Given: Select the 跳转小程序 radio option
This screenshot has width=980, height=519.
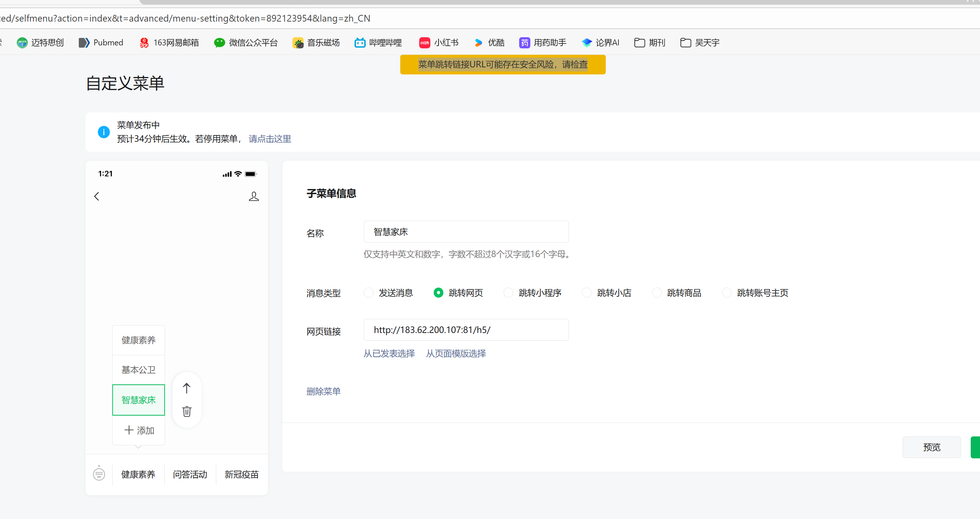Looking at the screenshot, I should [508, 292].
